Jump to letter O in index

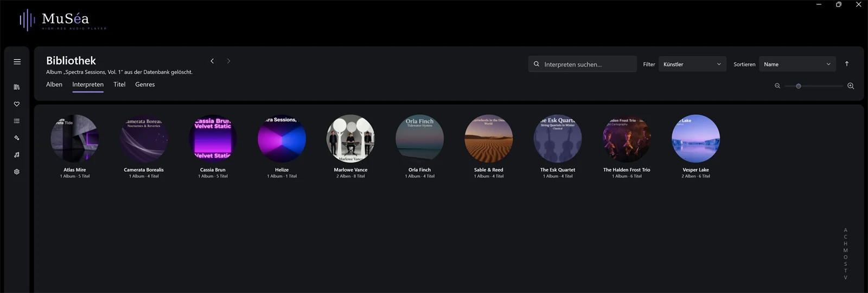(x=845, y=257)
